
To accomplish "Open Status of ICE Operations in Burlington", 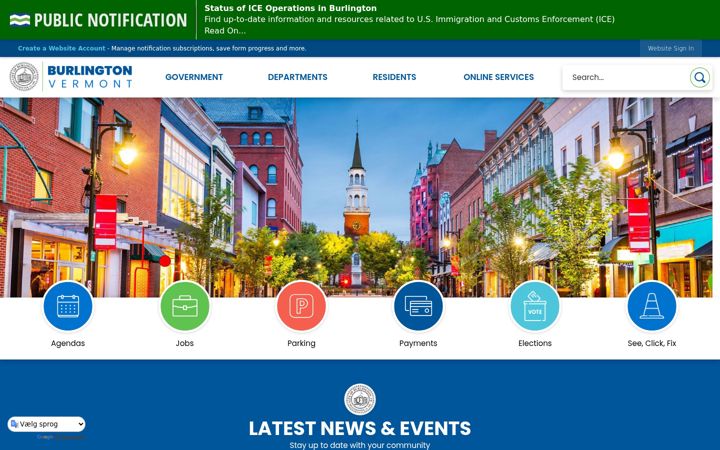I will (290, 8).
